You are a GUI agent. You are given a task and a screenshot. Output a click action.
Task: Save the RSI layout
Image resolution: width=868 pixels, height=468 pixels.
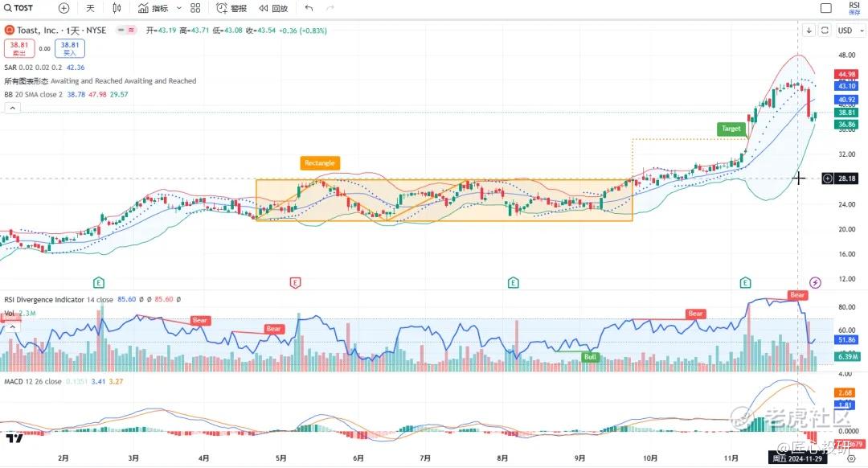click(x=854, y=8)
